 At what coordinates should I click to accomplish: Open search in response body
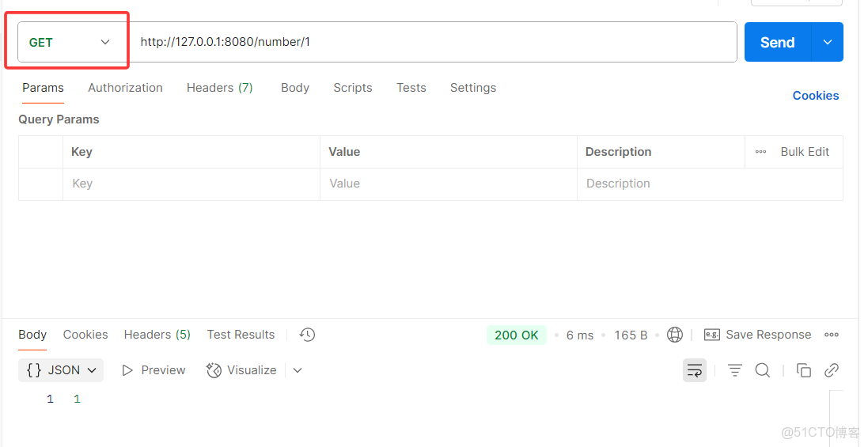tap(763, 370)
